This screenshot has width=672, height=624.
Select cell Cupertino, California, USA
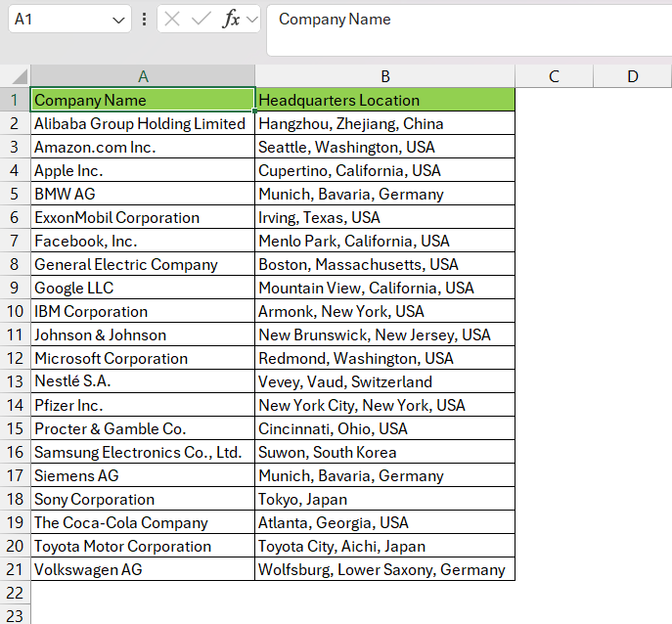(384, 170)
